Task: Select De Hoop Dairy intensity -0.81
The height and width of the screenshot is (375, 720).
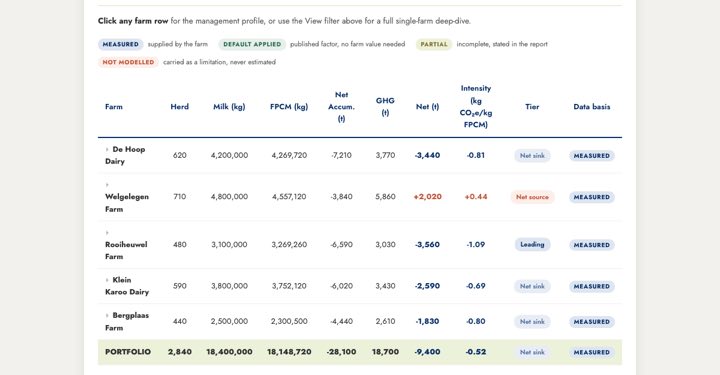Action: 476,155
